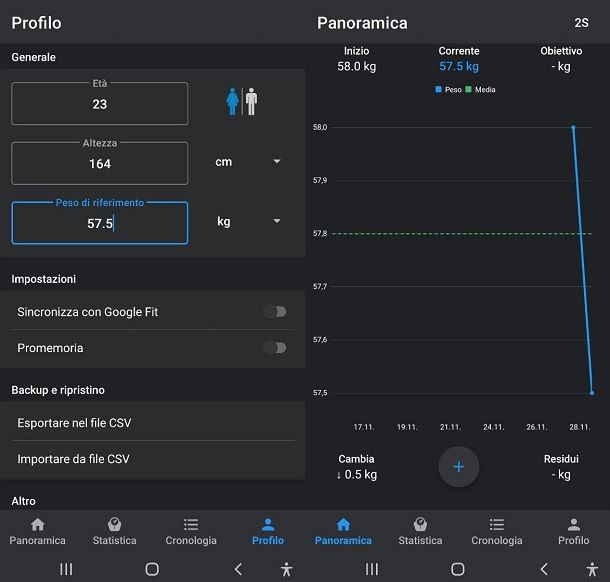
Task: Tap the Obiettivo - kg value
Action: pyautogui.click(x=561, y=67)
